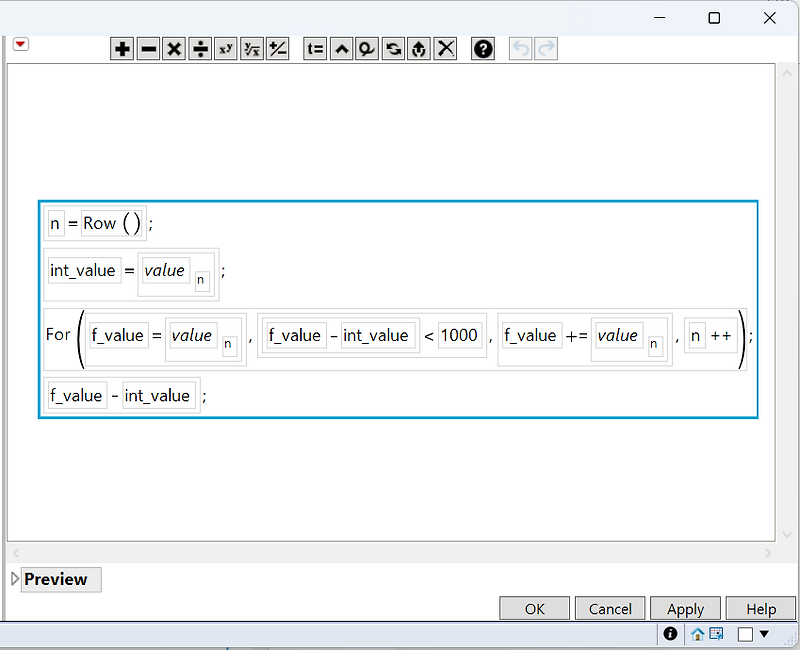Select the addition operator icon
This screenshot has height=650, width=800.
[x=121, y=48]
